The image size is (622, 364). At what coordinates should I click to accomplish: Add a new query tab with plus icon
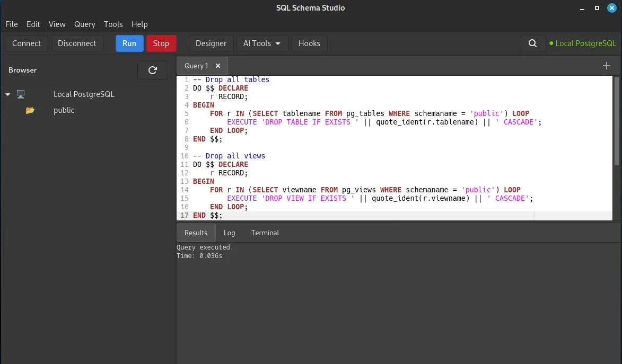[x=606, y=66]
